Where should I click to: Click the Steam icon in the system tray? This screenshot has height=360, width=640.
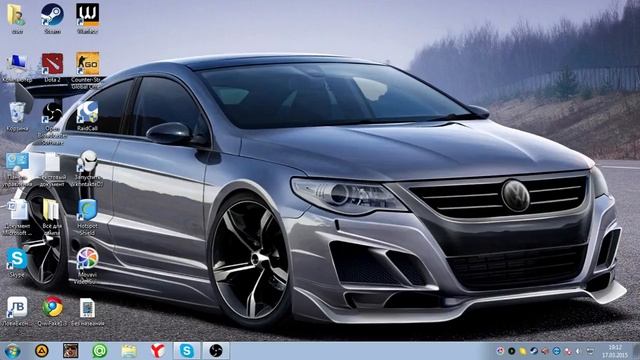tap(533, 351)
